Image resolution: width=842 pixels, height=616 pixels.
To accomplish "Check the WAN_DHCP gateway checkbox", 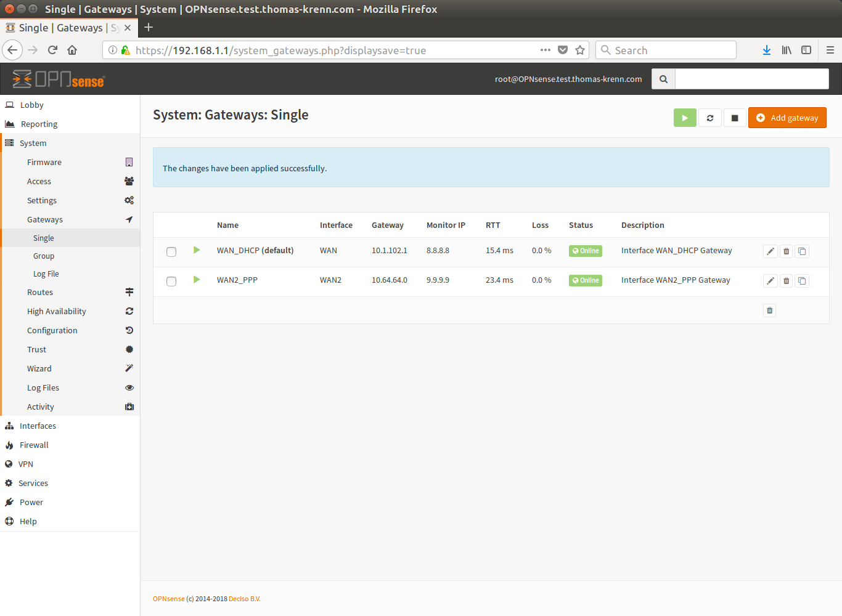I will tap(171, 252).
